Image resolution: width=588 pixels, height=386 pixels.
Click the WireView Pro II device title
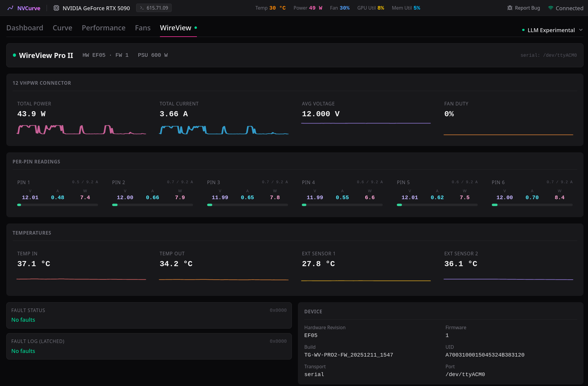(46, 55)
